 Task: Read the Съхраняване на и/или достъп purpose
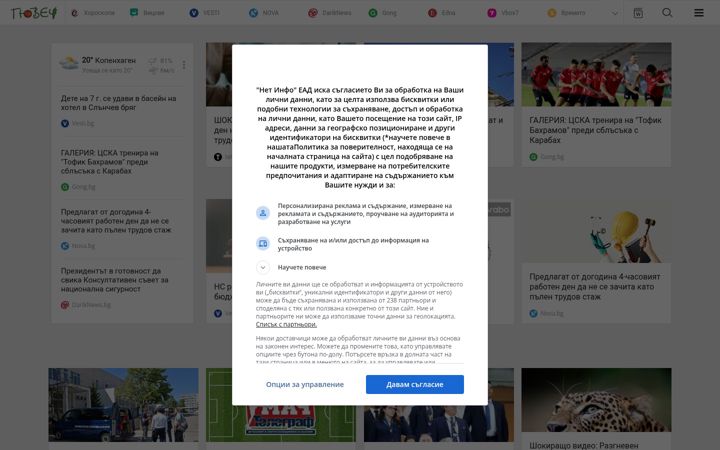click(354, 244)
